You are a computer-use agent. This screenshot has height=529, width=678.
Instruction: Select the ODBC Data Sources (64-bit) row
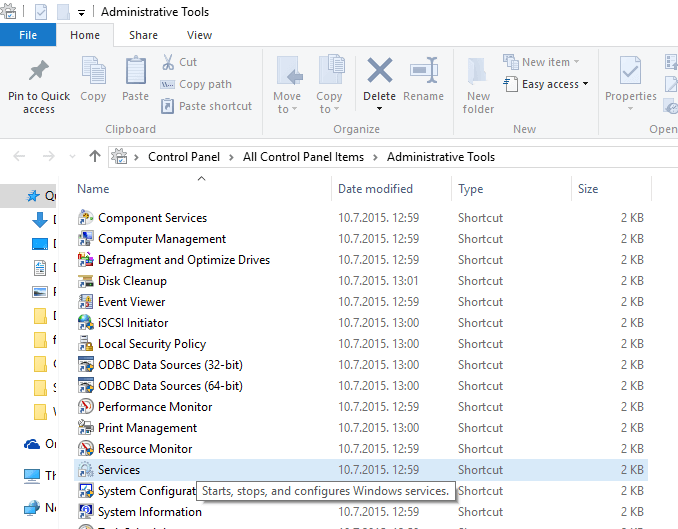pos(361,386)
